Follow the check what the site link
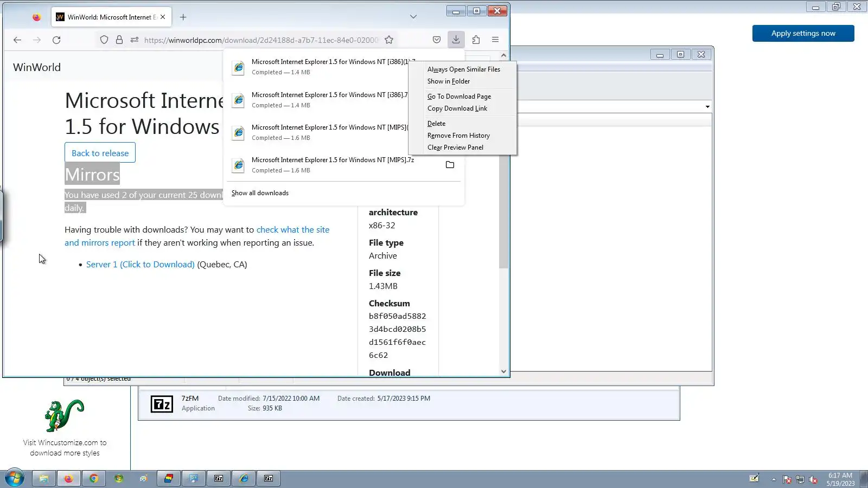Image resolution: width=868 pixels, height=488 pixels. pos(293,230)
